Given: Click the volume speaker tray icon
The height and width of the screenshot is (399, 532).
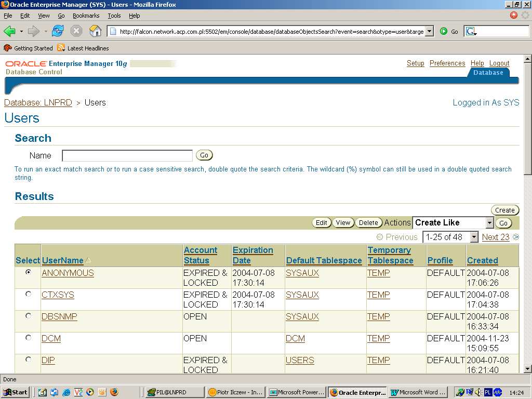Looking at the screenshot, I should 478,392.
